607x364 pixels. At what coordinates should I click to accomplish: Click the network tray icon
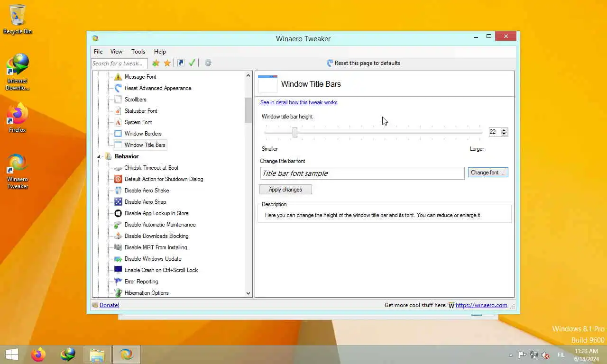tap(533, 355)
